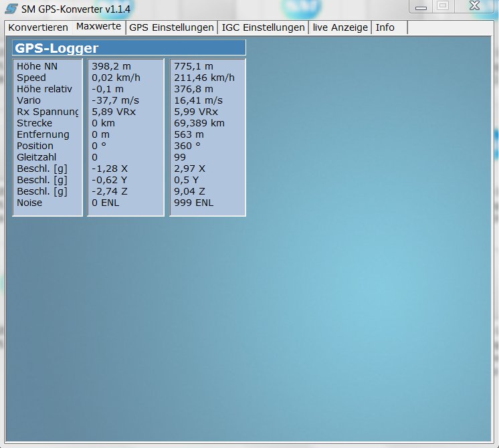The image size is (499, 448).
Task: Go to the IGC Einstellungen tab
Action: click(263, 27)
